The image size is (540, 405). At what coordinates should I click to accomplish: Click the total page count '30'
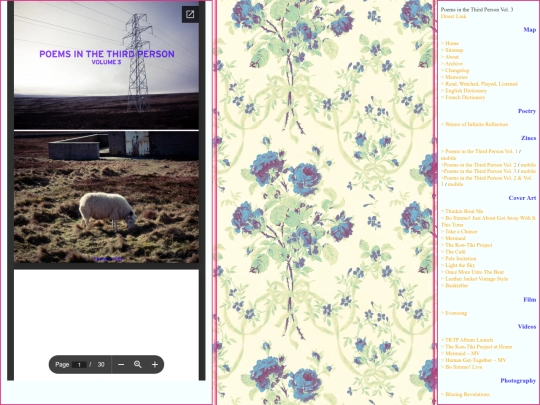click(x=101, y=364)
